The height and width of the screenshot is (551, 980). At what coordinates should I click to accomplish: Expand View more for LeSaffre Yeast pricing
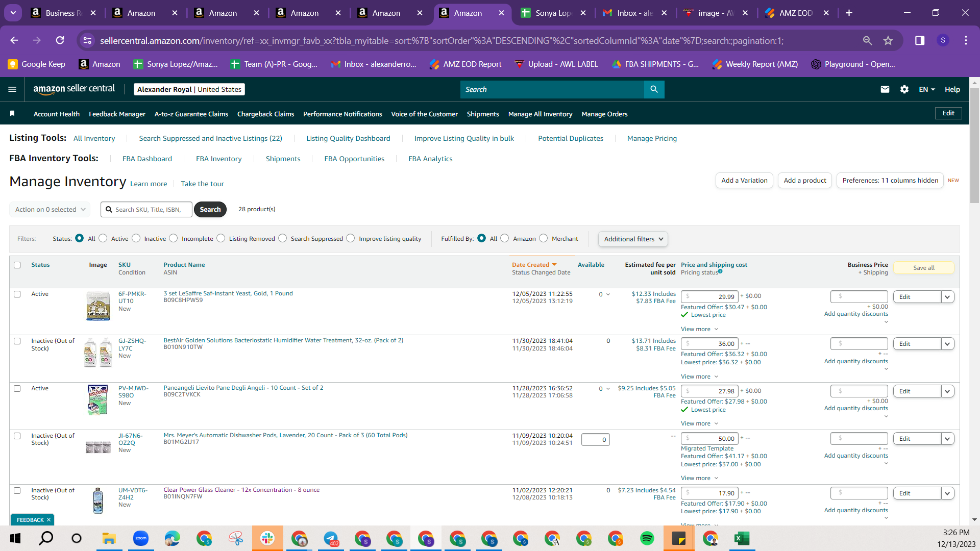coord(699,329)
